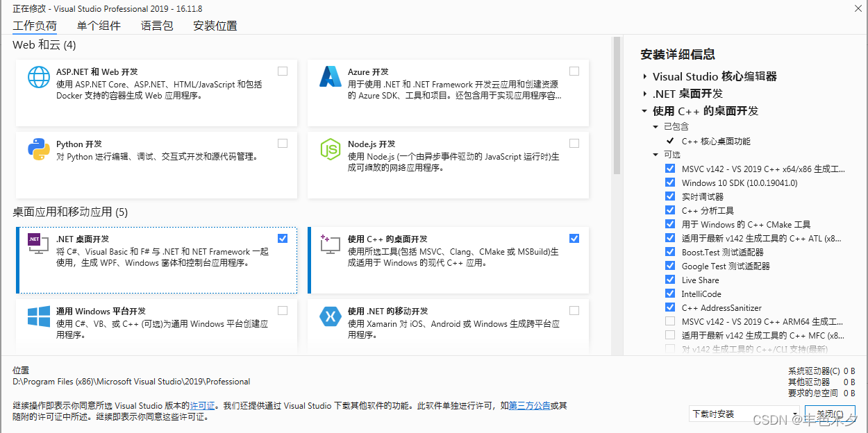868x433 pixels.
Task: Switch to the 工作负荷 tab
Action: click(35, 26)
